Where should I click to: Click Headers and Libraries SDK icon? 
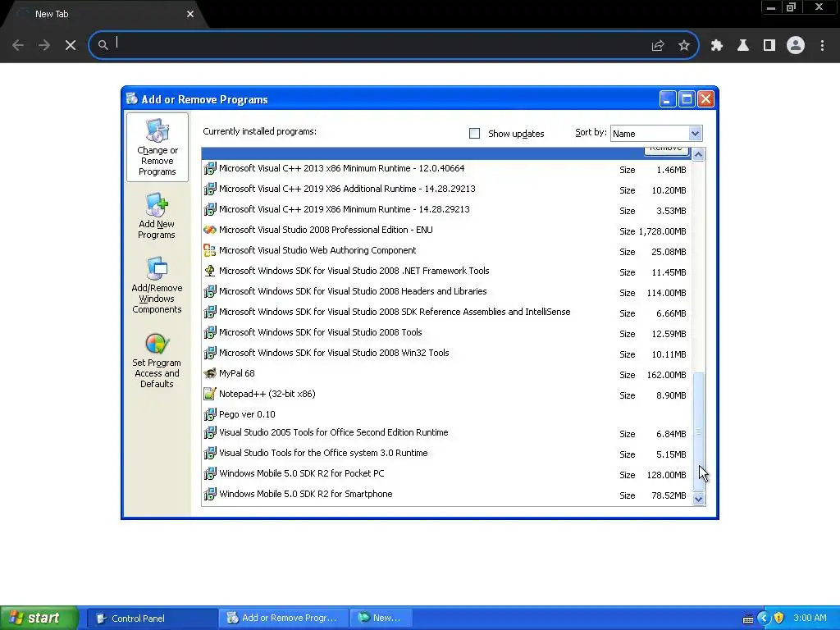[210, 291]
